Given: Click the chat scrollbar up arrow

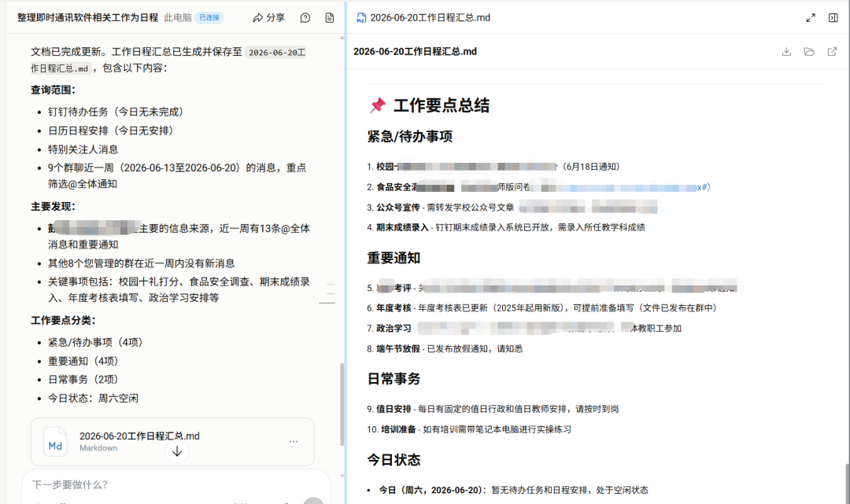Looking at the screenshot, I should 342,38.
